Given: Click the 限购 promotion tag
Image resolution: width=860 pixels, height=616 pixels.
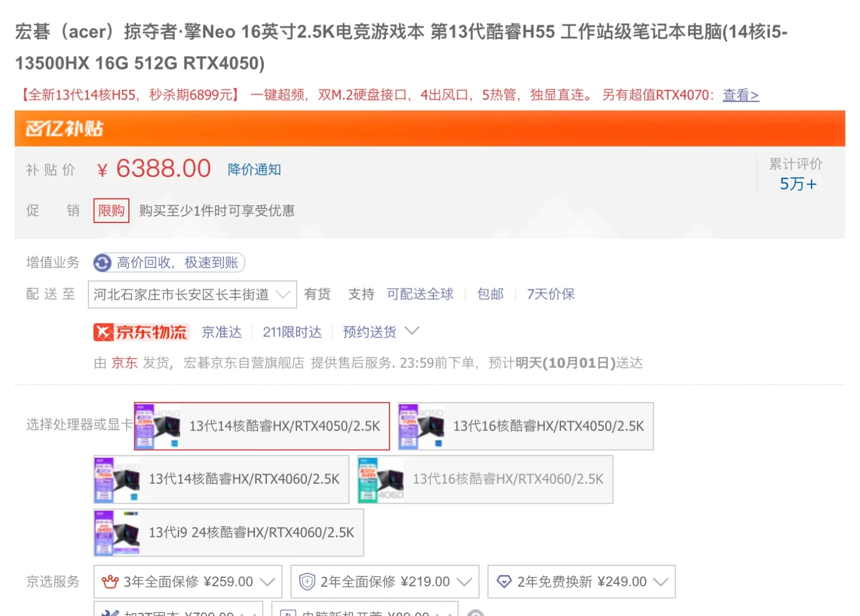Looking at the screenshot, I should pyautogui.click(x=111, y=210).
